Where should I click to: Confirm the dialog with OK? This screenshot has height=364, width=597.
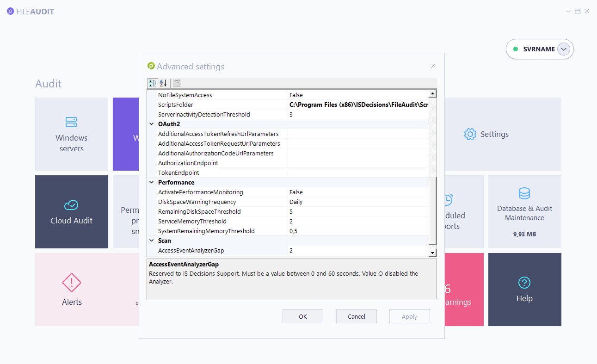pos(303,316)
